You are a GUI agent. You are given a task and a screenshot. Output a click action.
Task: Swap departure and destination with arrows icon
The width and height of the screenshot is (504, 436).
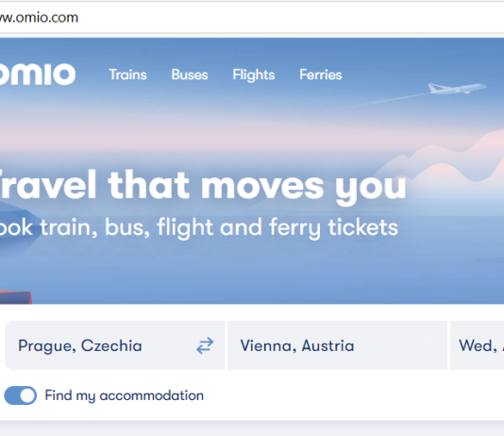point(205,345)
